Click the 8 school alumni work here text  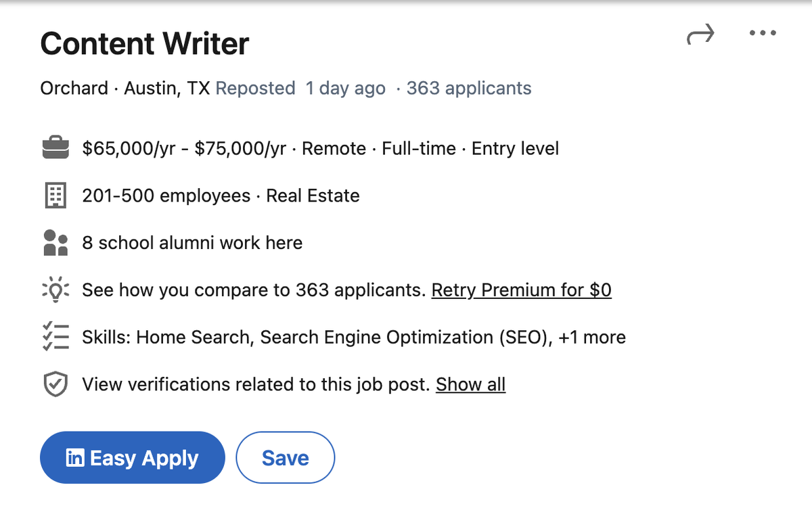(x=192, y=243)
